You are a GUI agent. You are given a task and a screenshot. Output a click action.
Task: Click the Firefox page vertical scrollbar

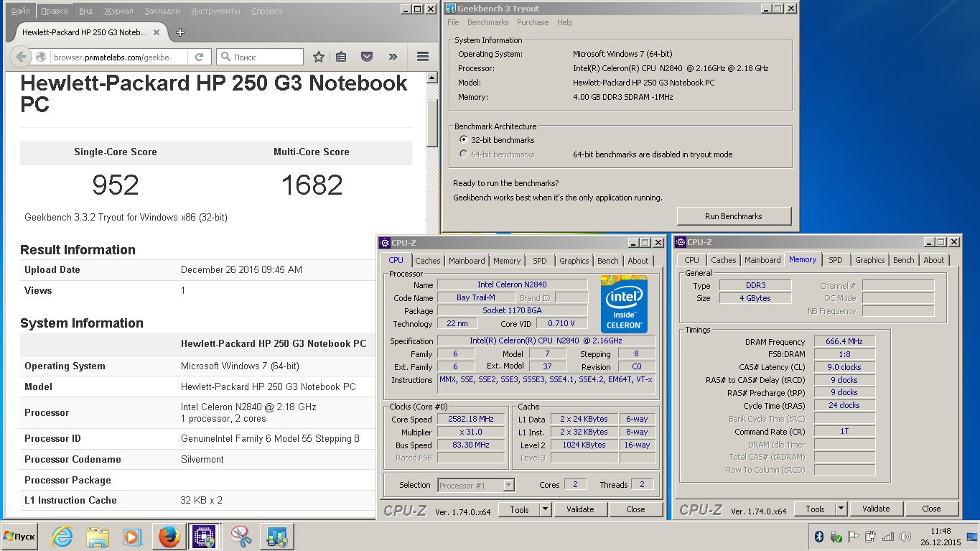432,122
